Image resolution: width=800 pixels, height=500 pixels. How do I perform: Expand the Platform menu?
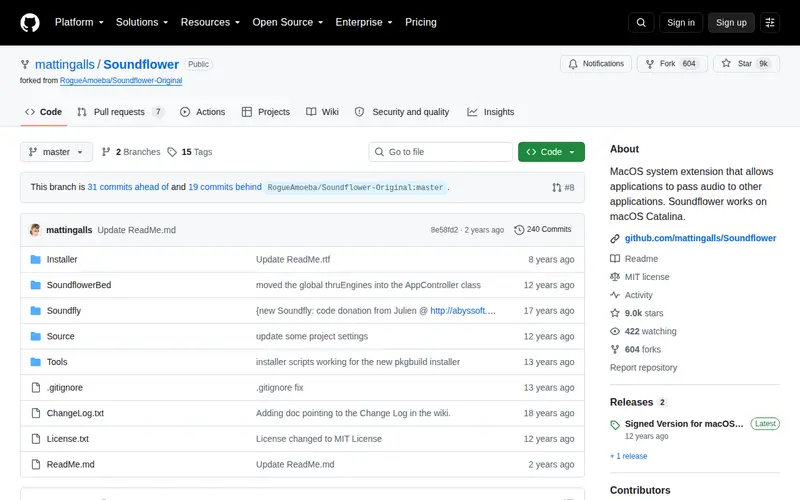coord(79,22)
